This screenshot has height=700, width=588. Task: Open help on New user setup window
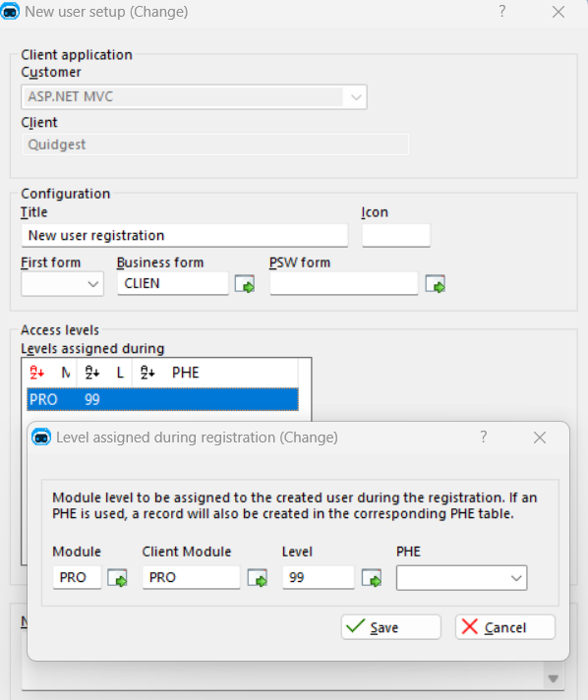point(502,11)
